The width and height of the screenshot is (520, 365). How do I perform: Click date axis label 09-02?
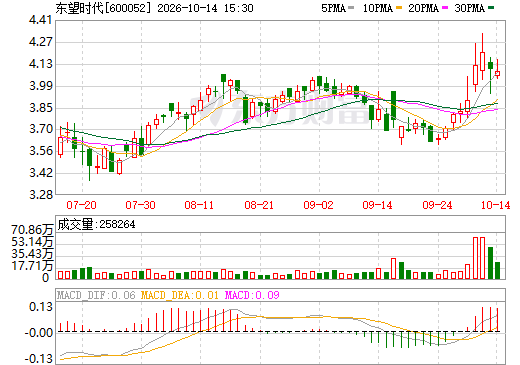coord(318,205)
